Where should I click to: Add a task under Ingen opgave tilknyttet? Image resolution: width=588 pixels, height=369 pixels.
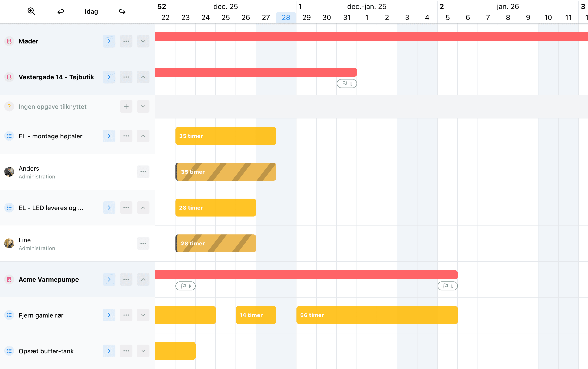click(x=126, y=106)
